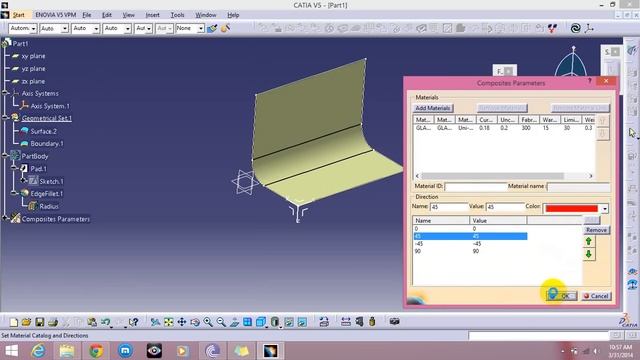Click the red direction color swatch
This screenshot has width=640, height=360.
pos(571,209)
